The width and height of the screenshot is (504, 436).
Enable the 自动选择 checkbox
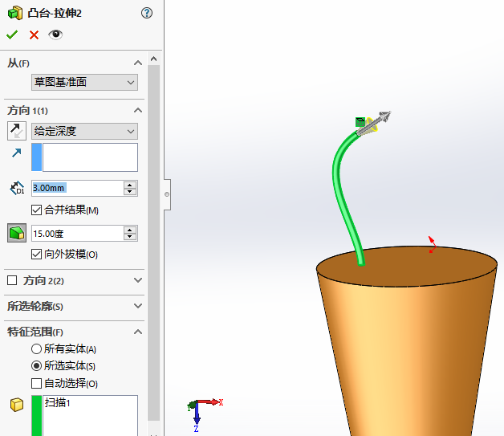pos(36,384)
